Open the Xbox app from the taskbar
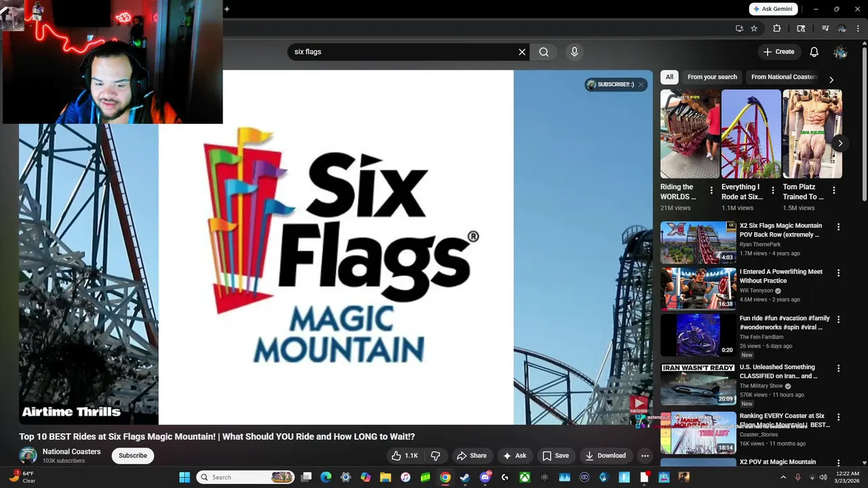 [524, 477]
